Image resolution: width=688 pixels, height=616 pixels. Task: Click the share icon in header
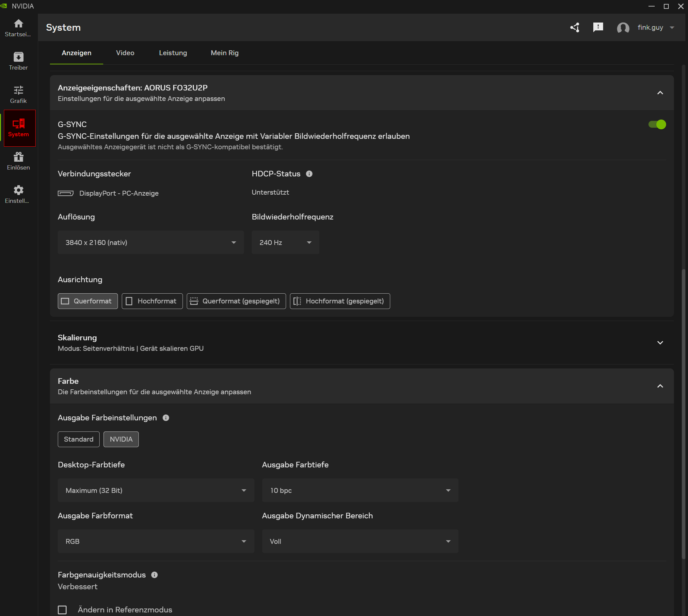pyautogui.click(x=575, y=27)
